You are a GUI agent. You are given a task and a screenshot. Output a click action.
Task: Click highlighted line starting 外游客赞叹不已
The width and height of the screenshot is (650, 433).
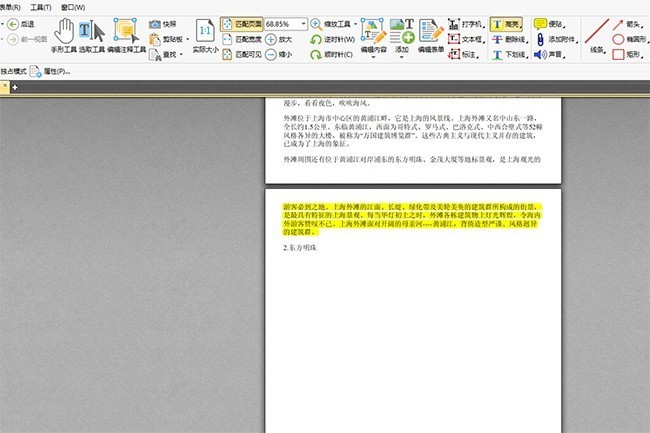pos(410,224)
